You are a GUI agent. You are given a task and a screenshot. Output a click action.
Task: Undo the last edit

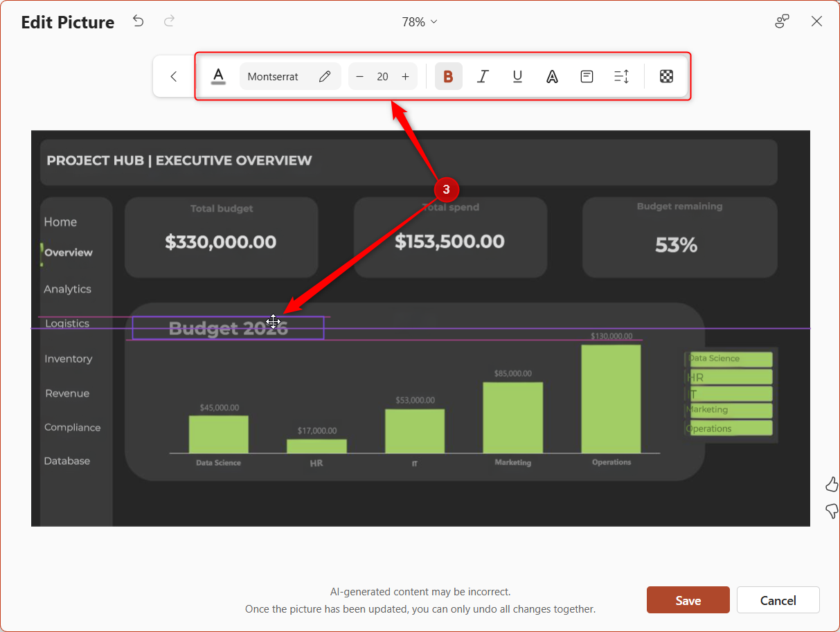coord(138,21)
